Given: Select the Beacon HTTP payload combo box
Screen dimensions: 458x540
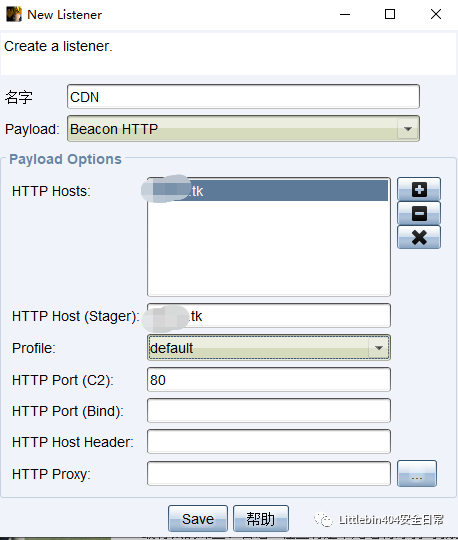Looking at the screenshot, I should 243,129.
